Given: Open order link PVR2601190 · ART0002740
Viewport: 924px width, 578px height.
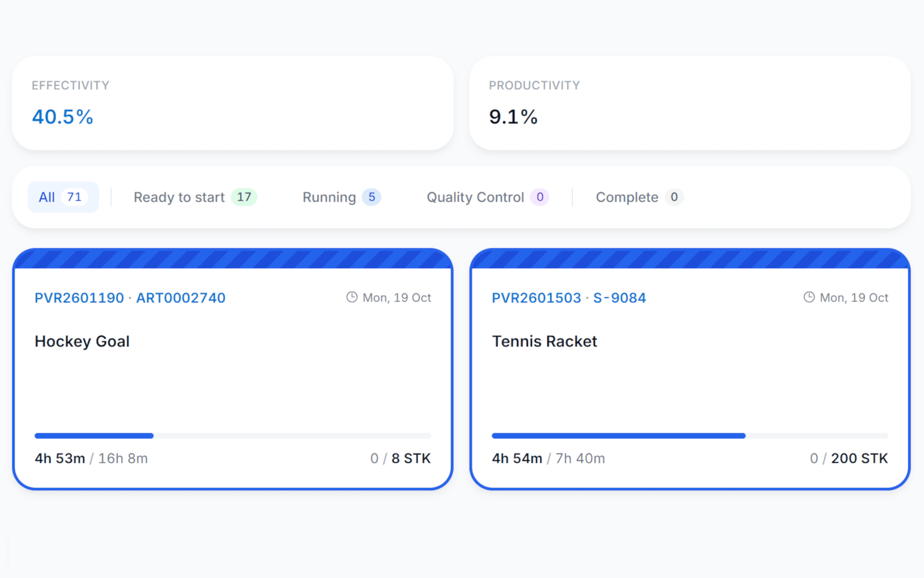Looking at the screenshot, I should tap(130, 298).
